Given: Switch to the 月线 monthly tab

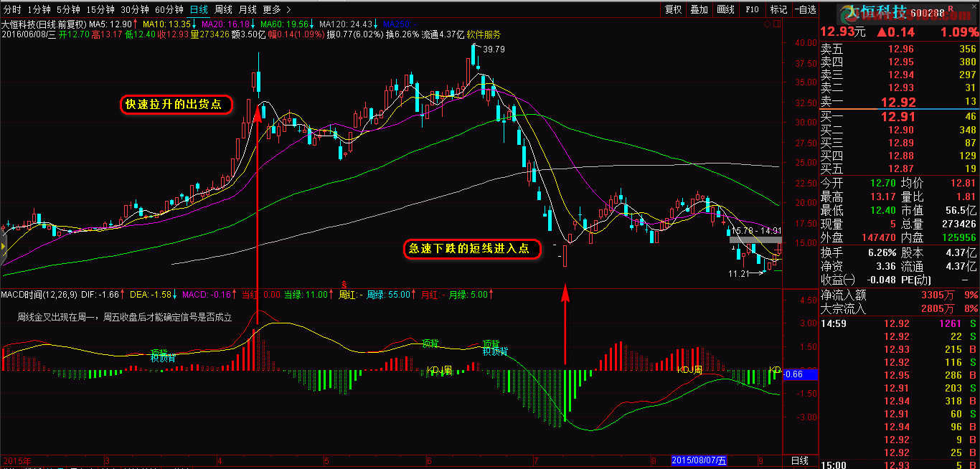Looking at the screenshot, I should click(247, 9).
